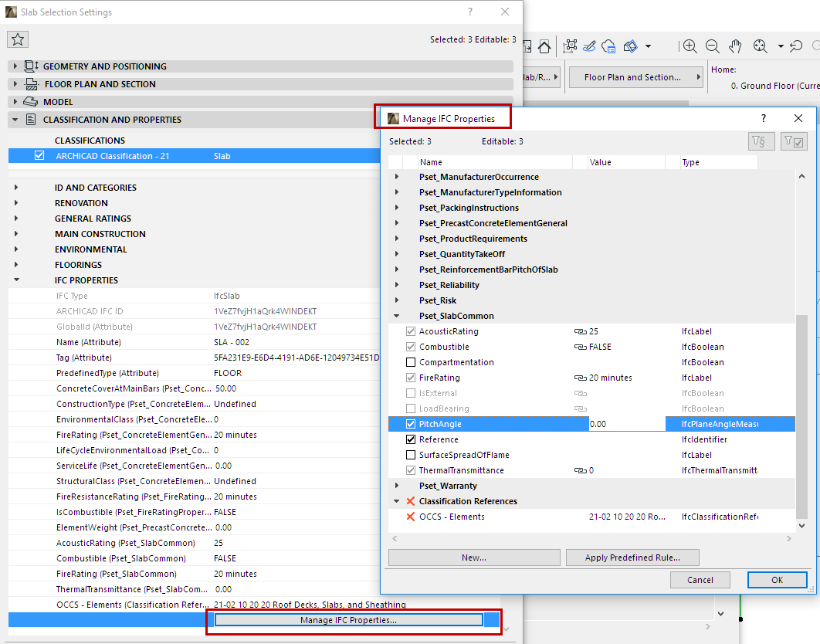Viewport: 820px width, 644px height.
Task: Expand the Geometry and Positioning panel
Action: coord(15,66)
